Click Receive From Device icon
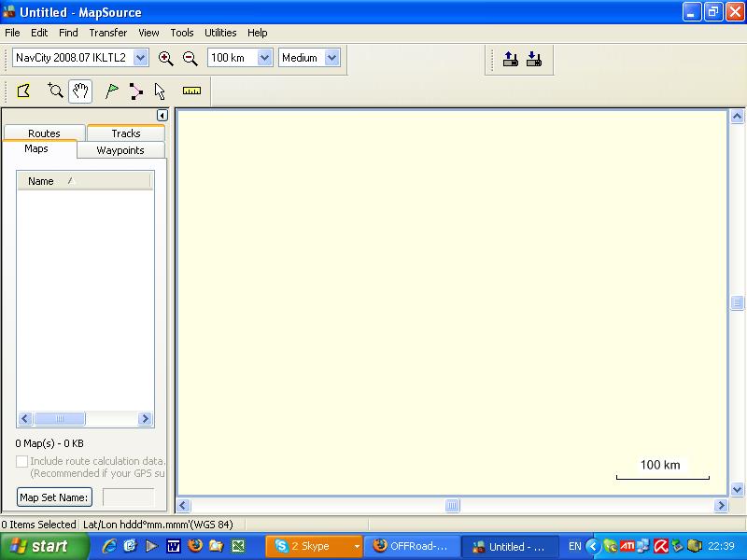747x560 pixels. [533, 59]
